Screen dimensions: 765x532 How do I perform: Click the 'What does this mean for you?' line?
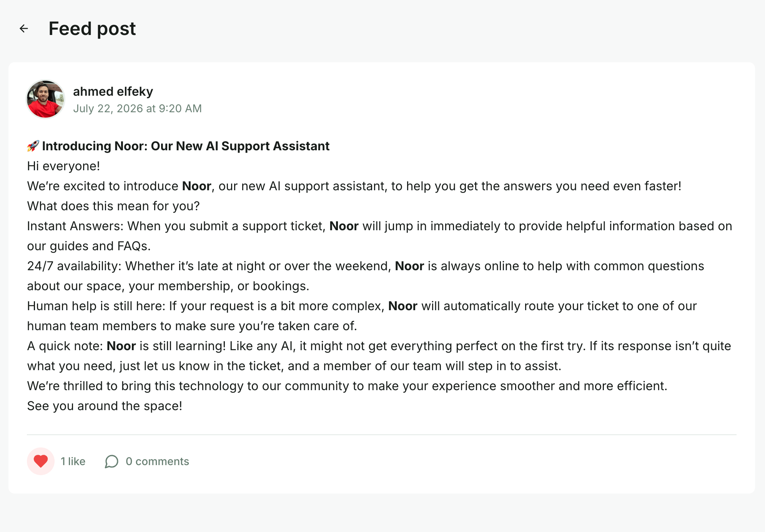(x=113, y=206)
